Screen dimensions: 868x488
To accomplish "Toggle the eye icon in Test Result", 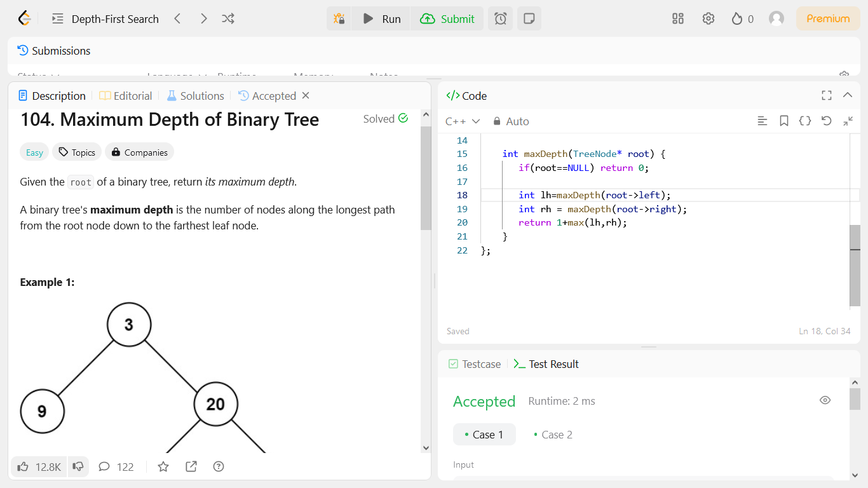I will [x=825, y=400].
